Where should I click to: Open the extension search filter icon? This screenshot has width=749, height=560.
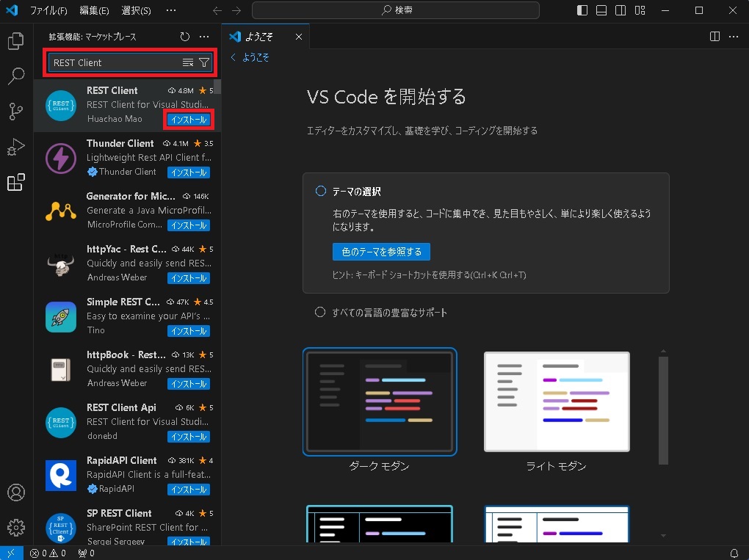[204, 62]
